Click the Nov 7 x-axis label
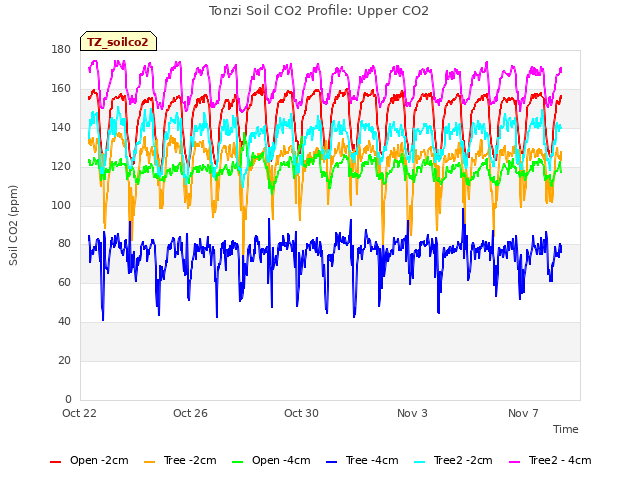The height and width of the screenshot is (480, 640). click(523, 413)
